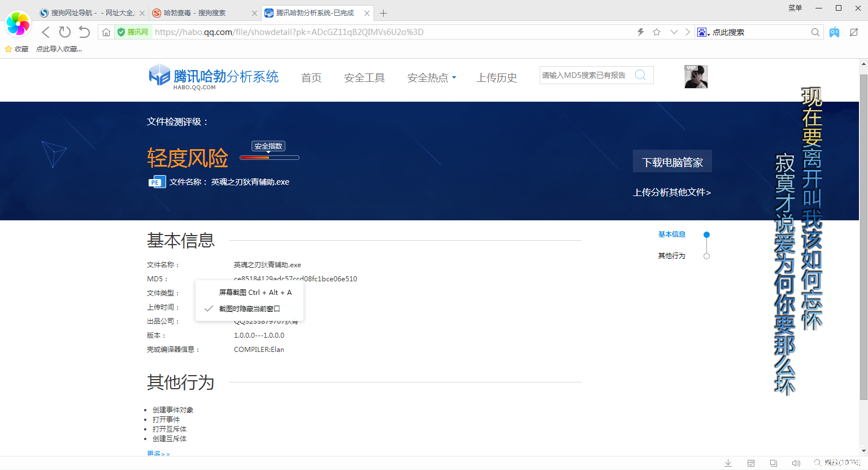The height and width of the screenshot is (470, 868).
Task: Click the COMPILER:Elan value
Action: click(259, 350)
